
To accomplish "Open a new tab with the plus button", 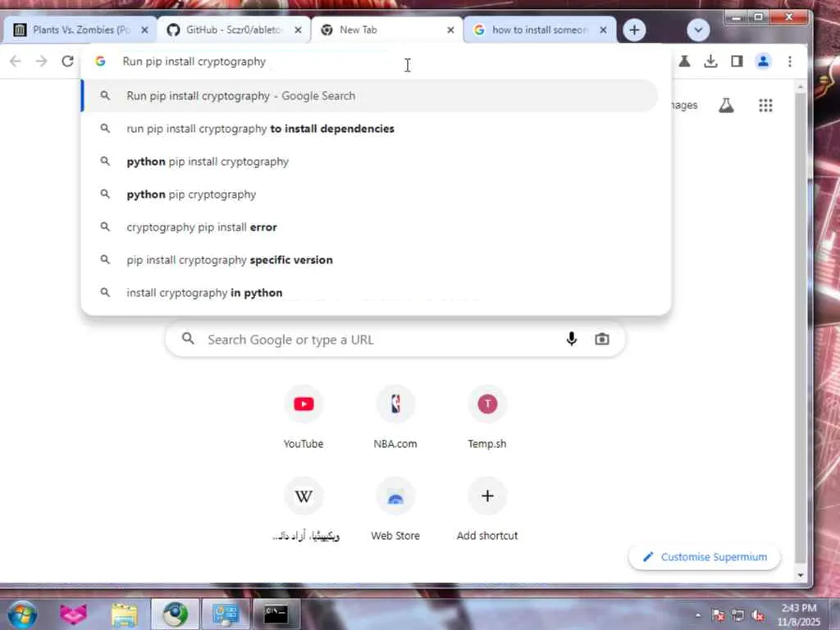I will pos(634,30).
